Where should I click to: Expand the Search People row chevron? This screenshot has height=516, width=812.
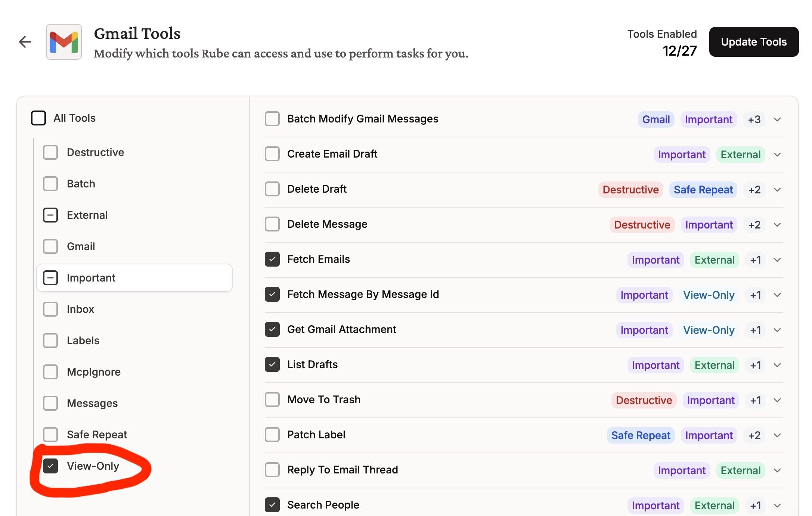777,505
